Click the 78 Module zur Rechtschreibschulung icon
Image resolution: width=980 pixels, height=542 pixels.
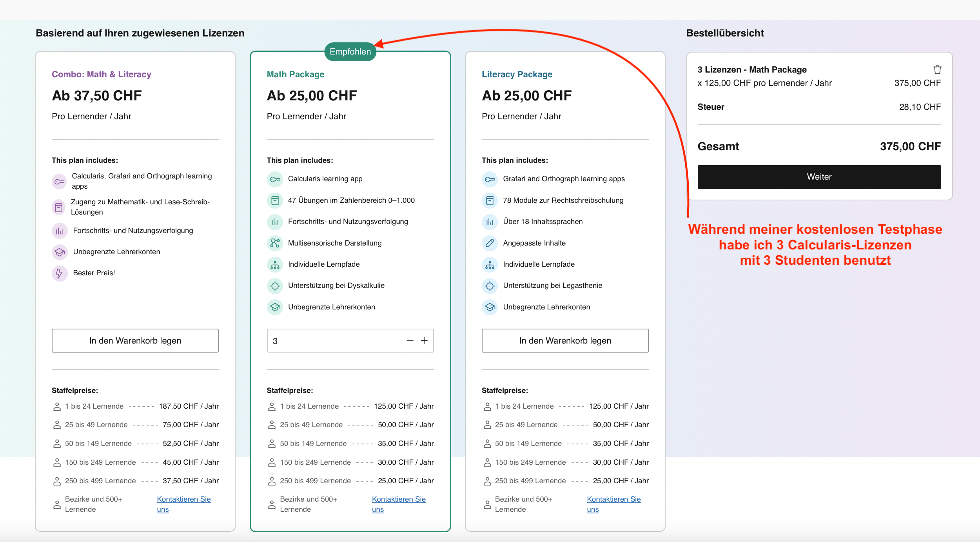[490, 201]
